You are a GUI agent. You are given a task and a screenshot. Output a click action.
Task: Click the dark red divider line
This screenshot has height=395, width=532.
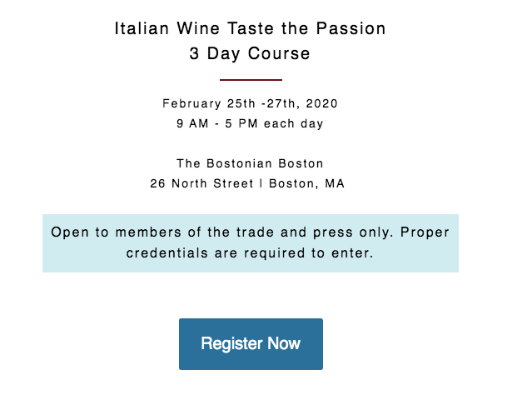(251, 80)
